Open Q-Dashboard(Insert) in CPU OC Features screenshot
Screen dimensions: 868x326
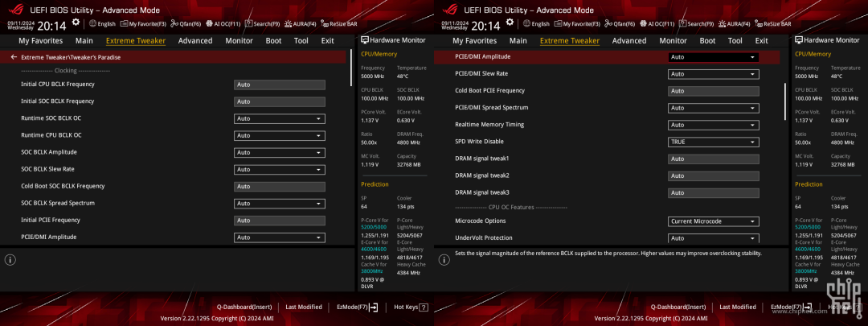click(x=678, y=307)
